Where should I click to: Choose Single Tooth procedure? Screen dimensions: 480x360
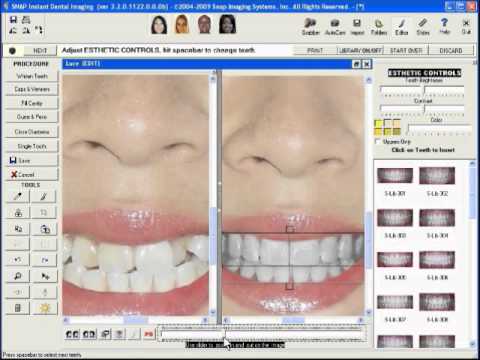(x=32, y=146)
